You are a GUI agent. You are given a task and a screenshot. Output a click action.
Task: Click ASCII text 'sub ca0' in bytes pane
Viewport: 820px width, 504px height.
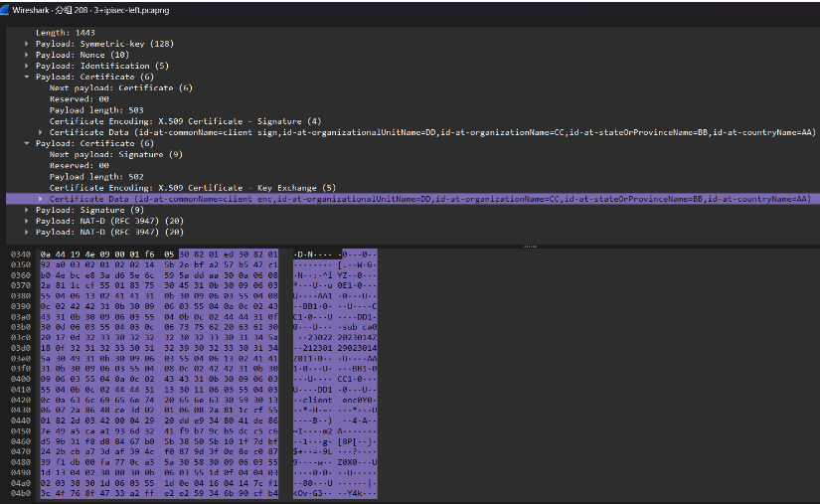point(360,327)
